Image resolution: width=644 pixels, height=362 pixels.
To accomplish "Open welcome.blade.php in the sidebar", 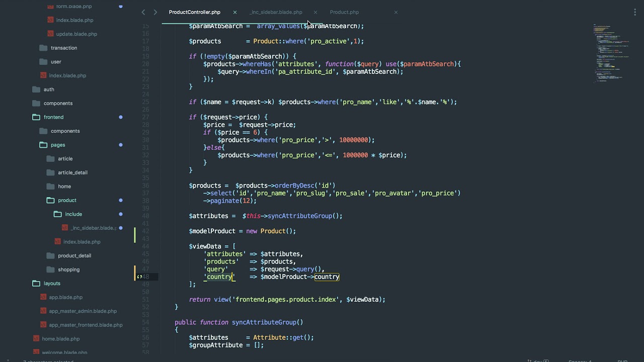I will (x=64, y=352).
